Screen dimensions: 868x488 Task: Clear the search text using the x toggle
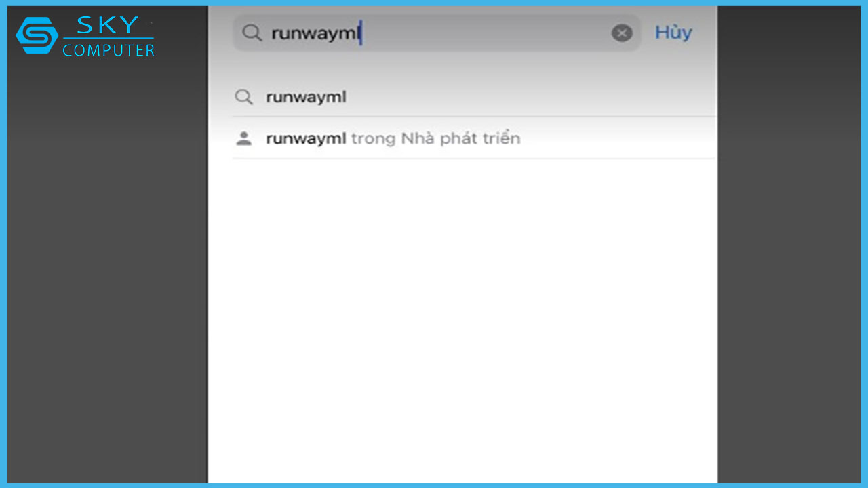(621, 32)
